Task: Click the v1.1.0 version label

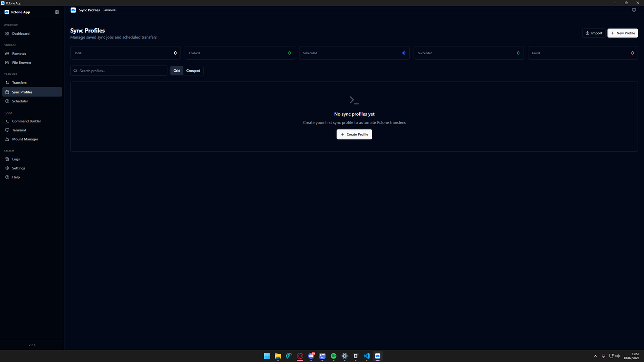Action: tap(32, 345)
